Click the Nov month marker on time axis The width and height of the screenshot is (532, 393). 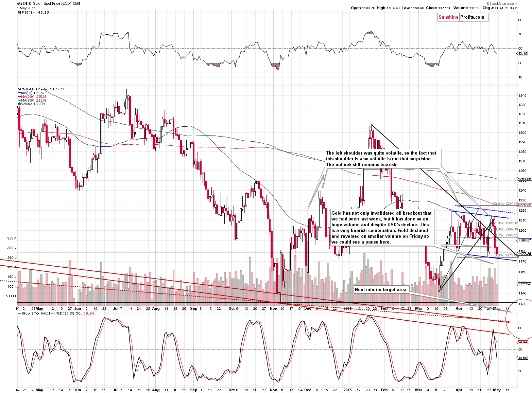tap(273, 308)
